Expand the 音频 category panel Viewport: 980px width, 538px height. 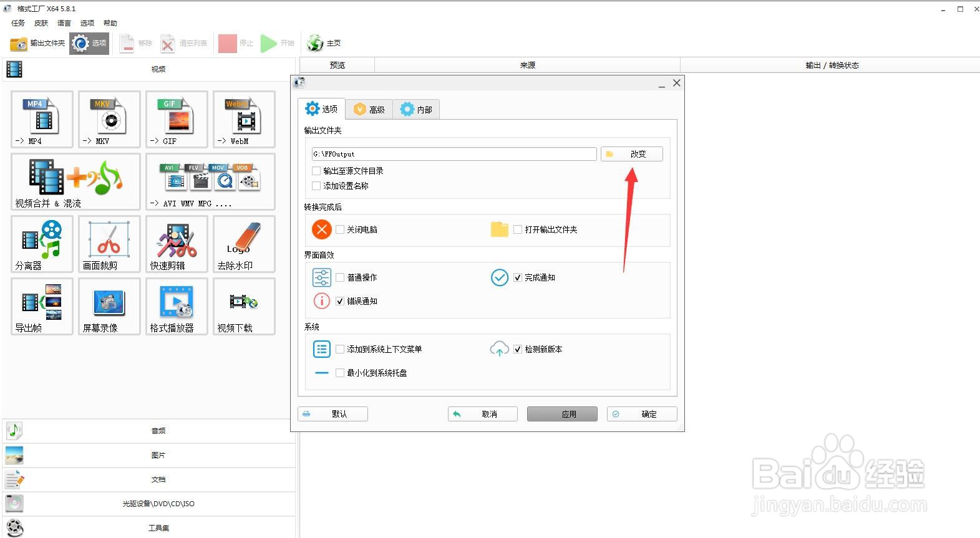[150, 431]
